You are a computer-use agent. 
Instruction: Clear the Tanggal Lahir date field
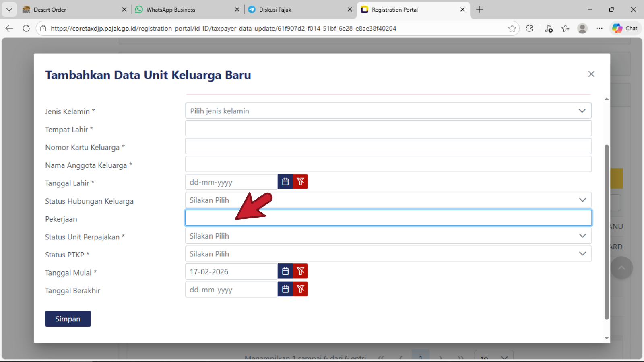[x=300, y=182]
